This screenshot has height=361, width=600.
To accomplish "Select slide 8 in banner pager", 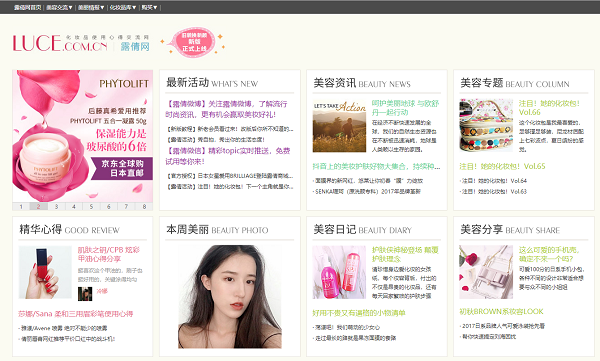I will [144, 206].
